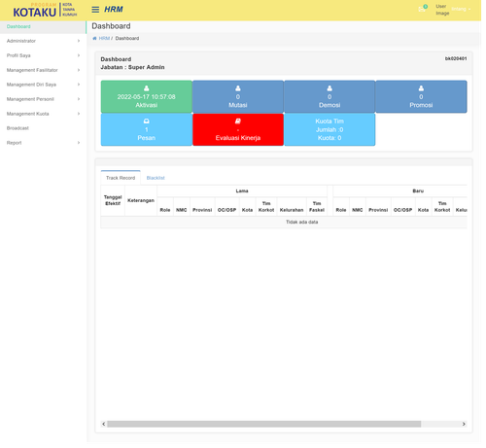Click the user icon on Aktivasi card
This screenshot has width=486, height=448.
(148, 88)
